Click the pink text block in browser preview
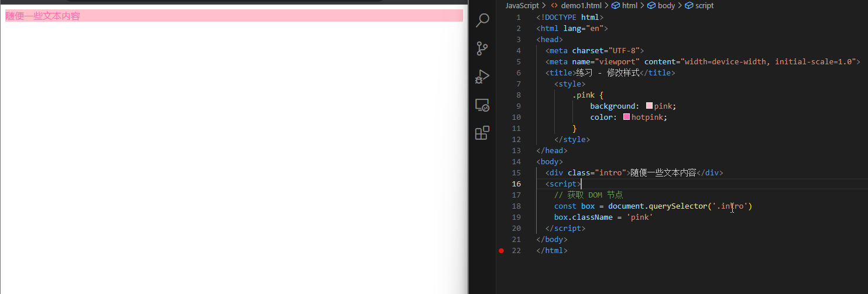This screenshot has width=868, height=294. tap(234, 16)
